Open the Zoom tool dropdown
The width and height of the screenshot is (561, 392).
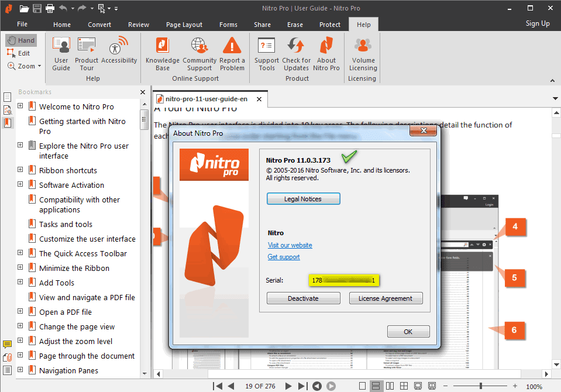39,66
